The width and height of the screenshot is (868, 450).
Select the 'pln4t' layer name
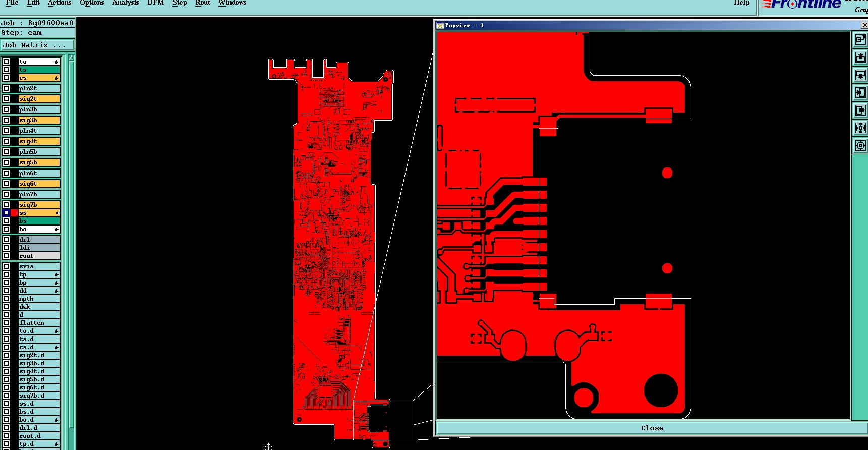pyautogui.click(x=39, y=131)
